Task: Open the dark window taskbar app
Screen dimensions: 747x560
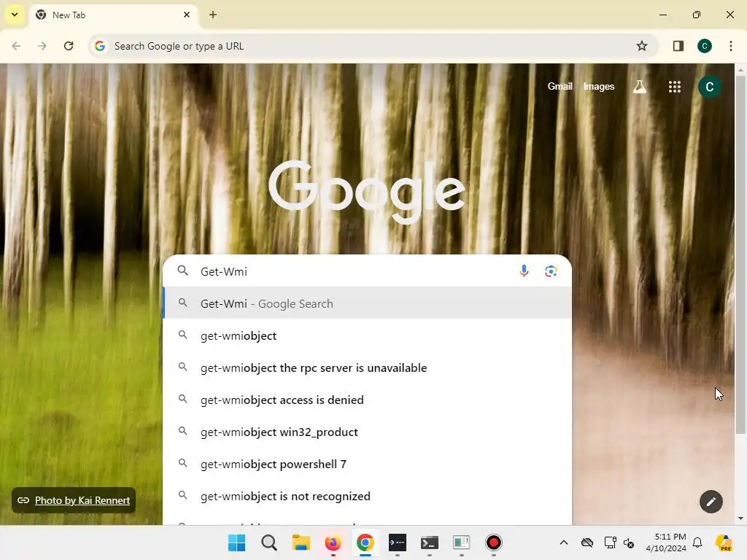Action: pos(398,542)
